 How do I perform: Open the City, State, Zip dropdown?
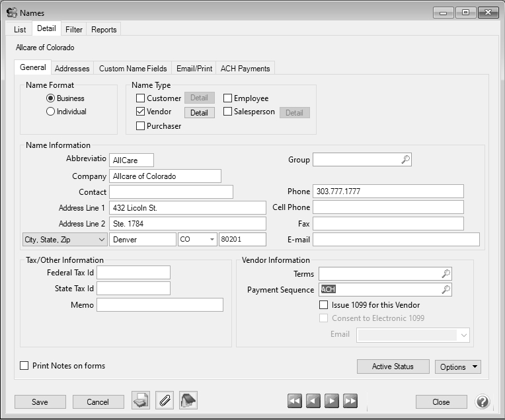[101, 240]
